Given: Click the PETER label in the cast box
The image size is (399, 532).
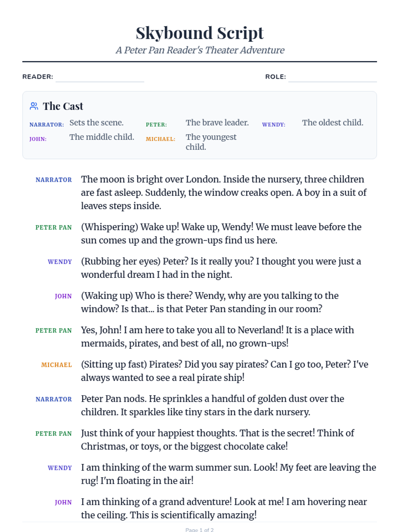Looking at the screenshot, I should coord(156,125).
